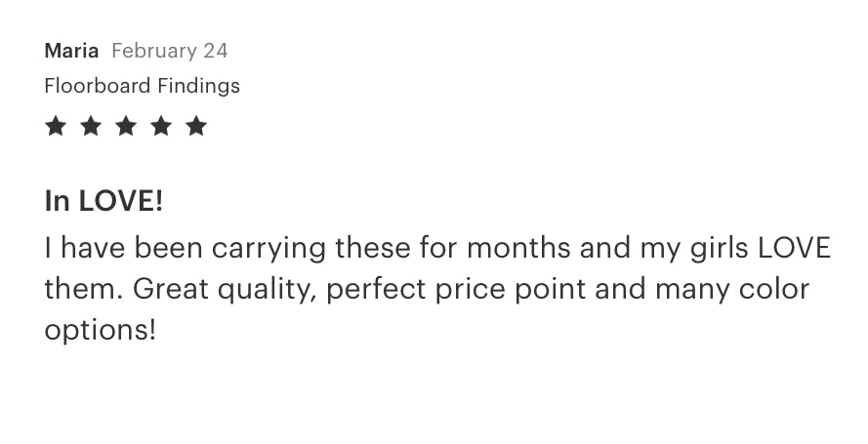The height and width of the screenshot is (444, 868).
Task: Click the first rating star
Action: click(56, 126)
